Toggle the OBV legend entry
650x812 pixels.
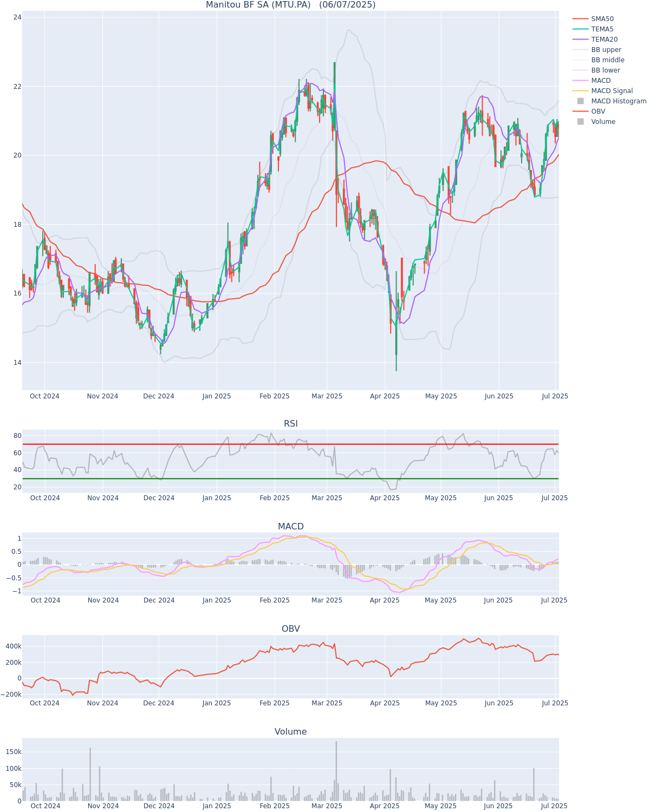pos(589,112)
